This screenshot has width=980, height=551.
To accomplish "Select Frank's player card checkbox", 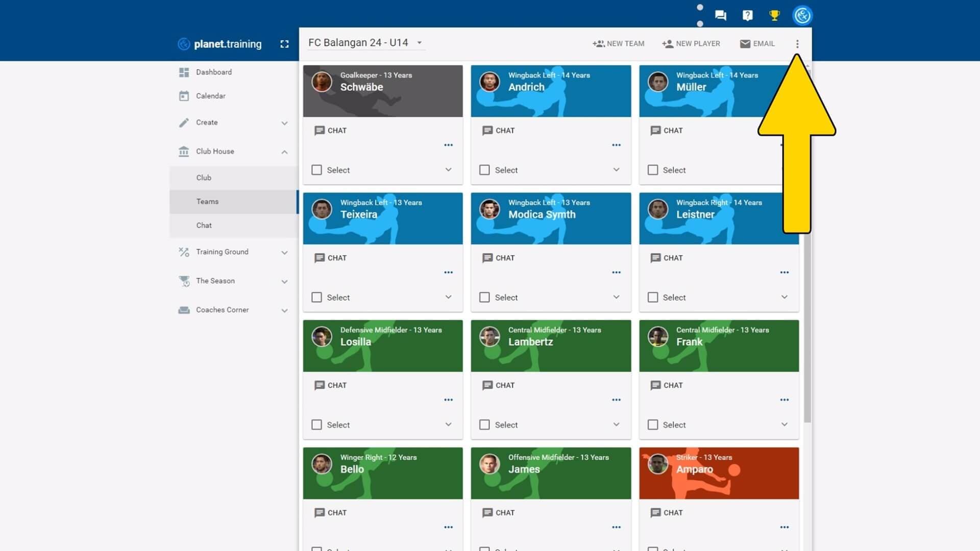I will (652, 424).
